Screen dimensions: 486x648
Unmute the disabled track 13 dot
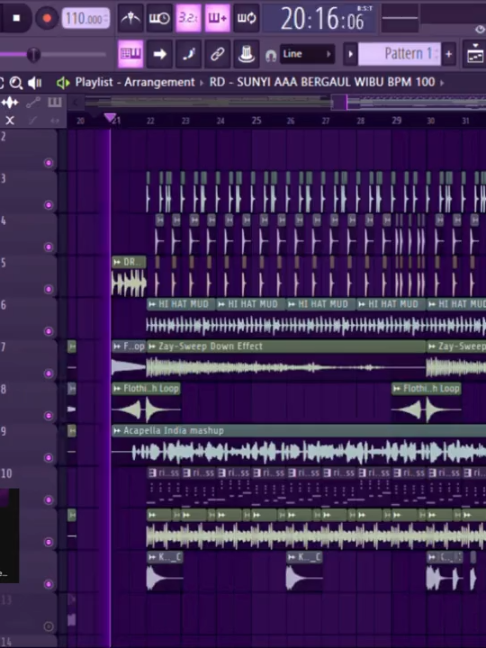click(x=49, y=627)
